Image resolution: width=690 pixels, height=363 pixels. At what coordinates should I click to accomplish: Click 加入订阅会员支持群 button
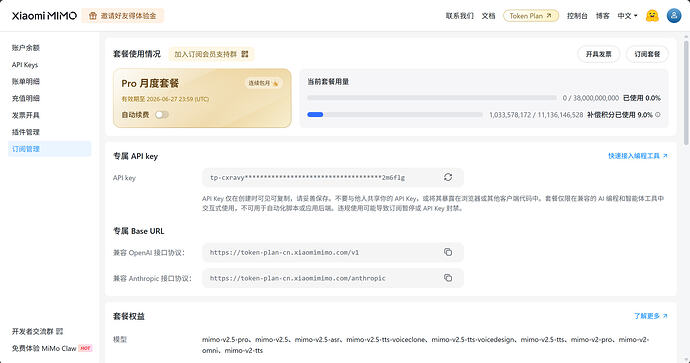point(211,54)
